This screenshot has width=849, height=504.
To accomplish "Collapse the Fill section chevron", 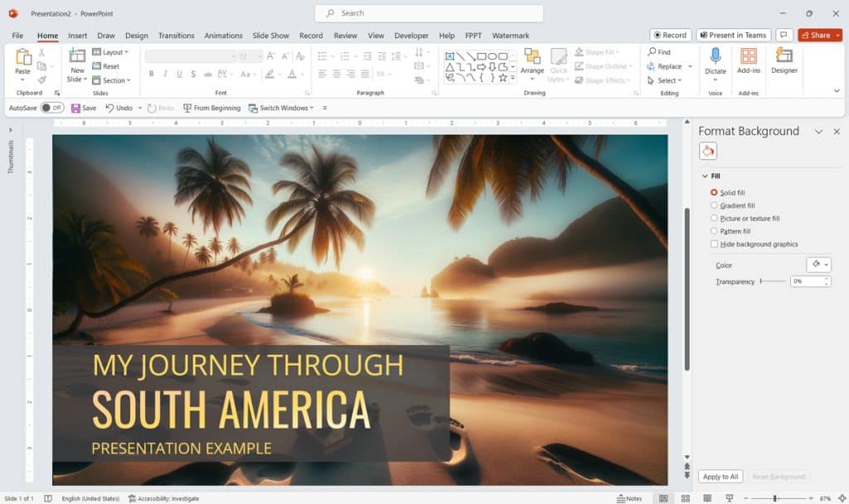I will tap(705, 176).
